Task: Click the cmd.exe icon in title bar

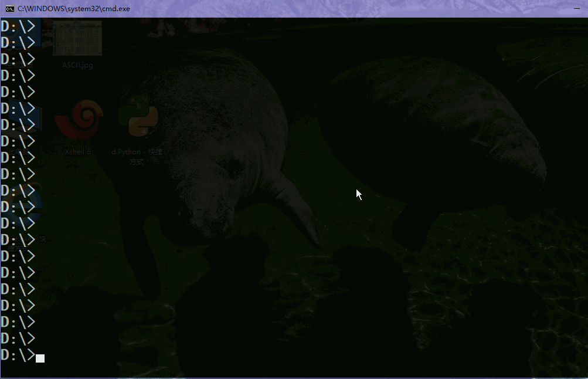Action: 10,9
